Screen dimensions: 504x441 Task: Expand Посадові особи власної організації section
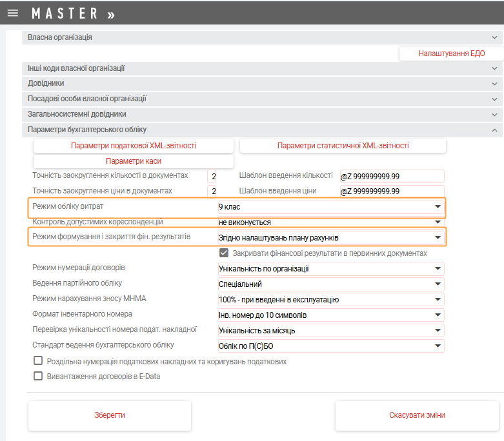click(x=262, y=99)
